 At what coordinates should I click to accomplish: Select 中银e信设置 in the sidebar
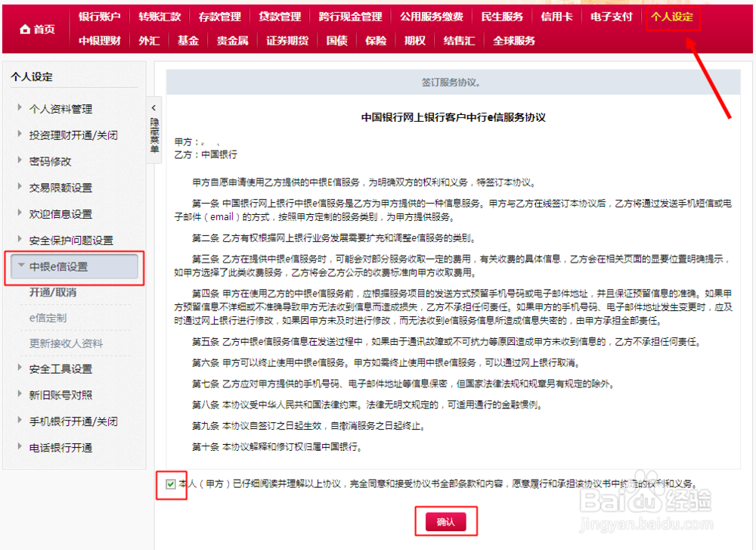point(74,267)
